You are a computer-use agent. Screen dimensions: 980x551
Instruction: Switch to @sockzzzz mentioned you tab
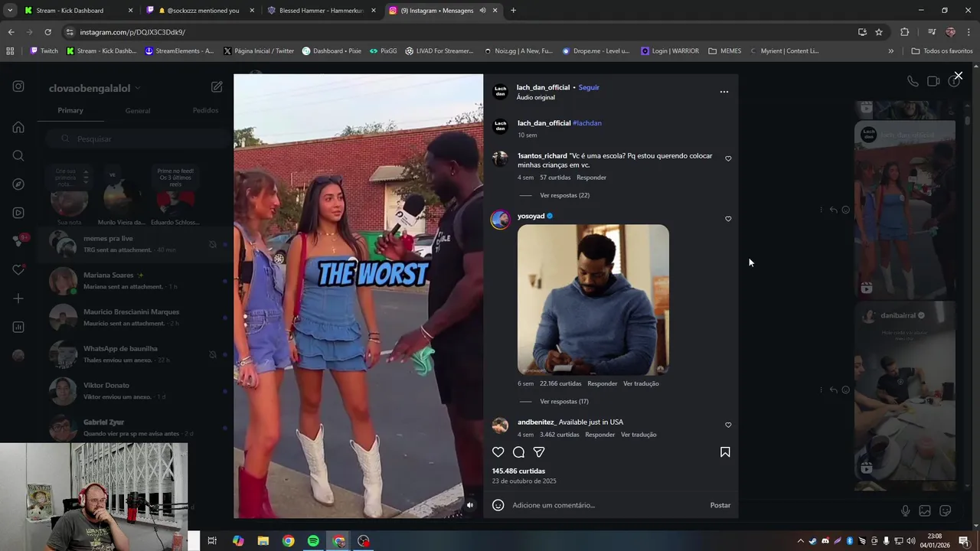tap(201, 11)
